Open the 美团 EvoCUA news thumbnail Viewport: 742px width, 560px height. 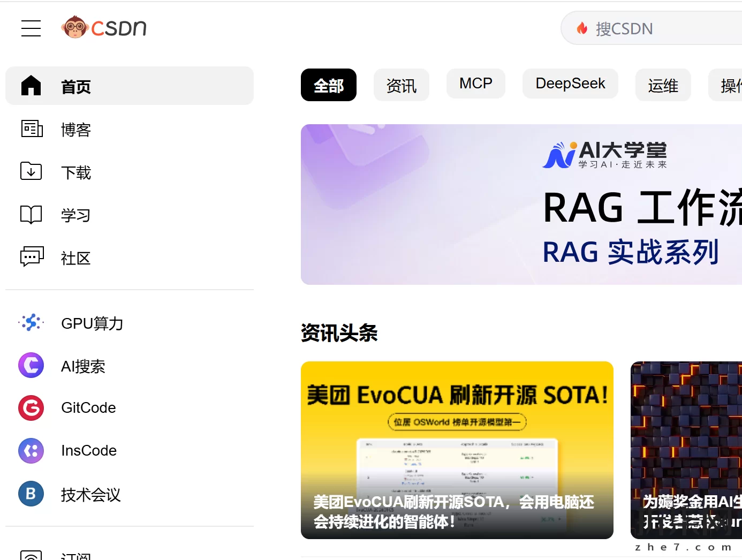(x=457, y=450)
